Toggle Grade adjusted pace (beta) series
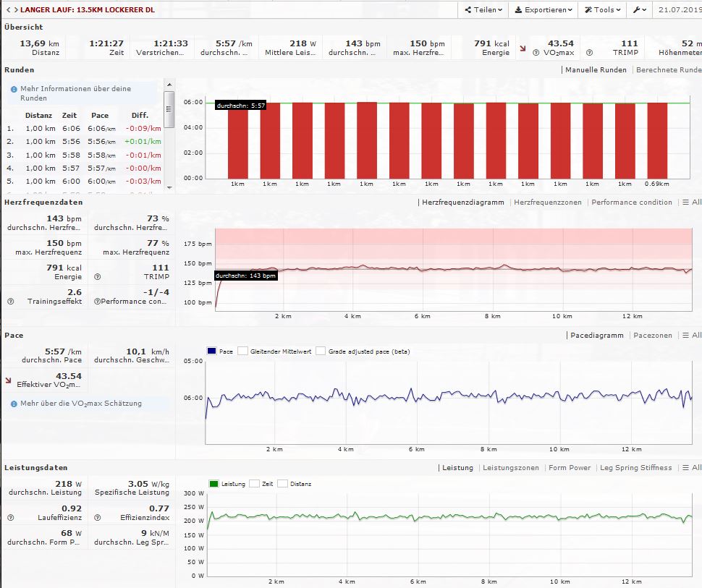 (x=321, y=351)
